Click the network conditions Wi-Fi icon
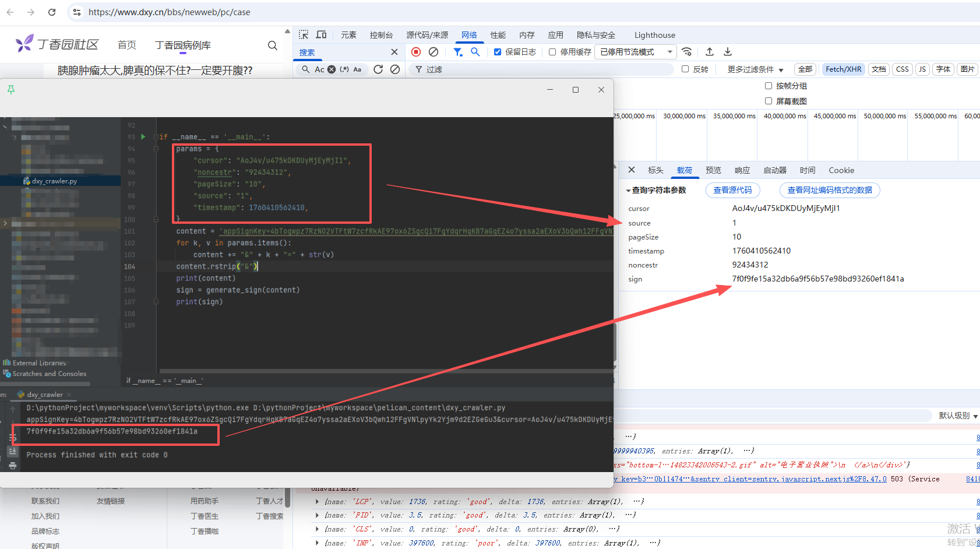This screenshot has height=549, width=980. pyautogui.click(x=687, y=52)
